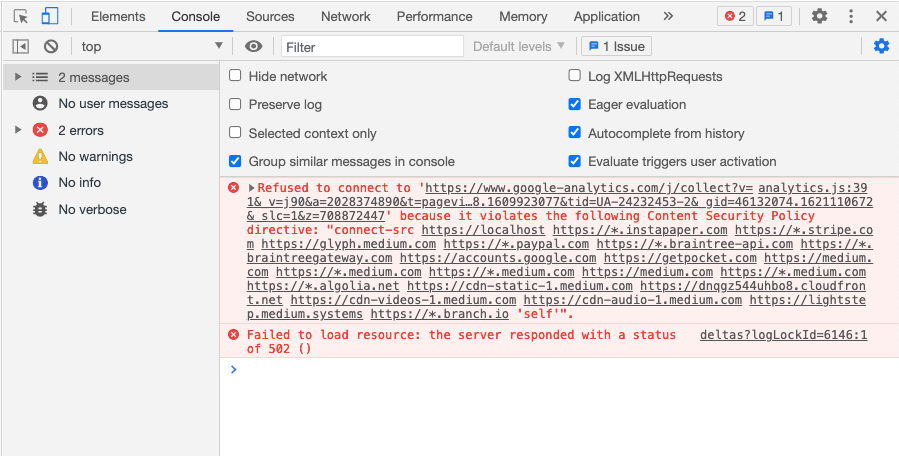Screen dimensions: 899x456
Task: Switch to the Network tab
Action: point(346,17)
